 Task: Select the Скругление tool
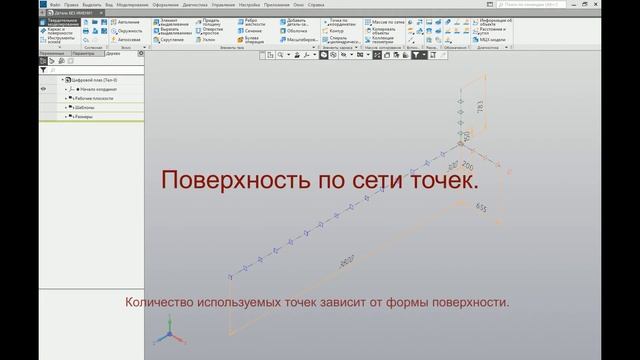point(169,40)
